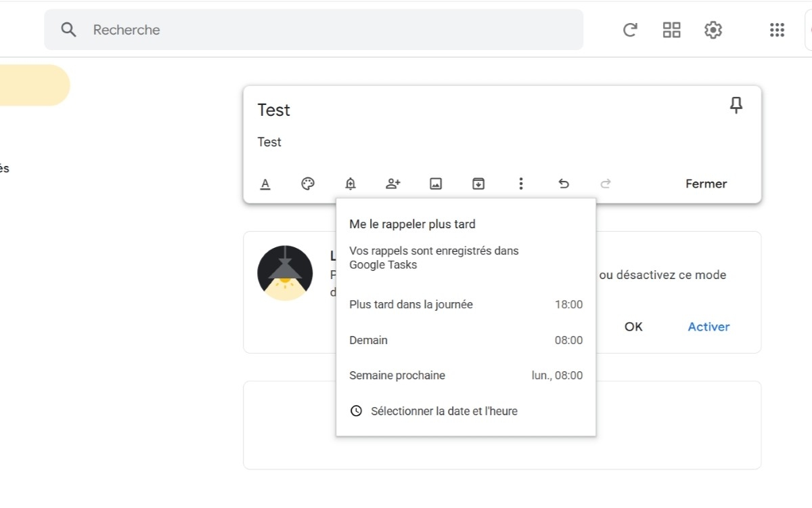Redo the last undone change

coord(605,183)
